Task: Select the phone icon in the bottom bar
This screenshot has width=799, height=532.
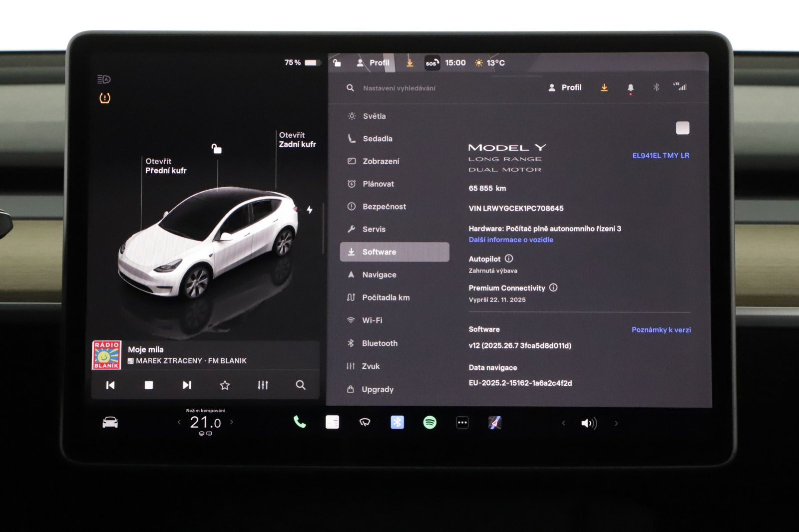Action: 300,423
